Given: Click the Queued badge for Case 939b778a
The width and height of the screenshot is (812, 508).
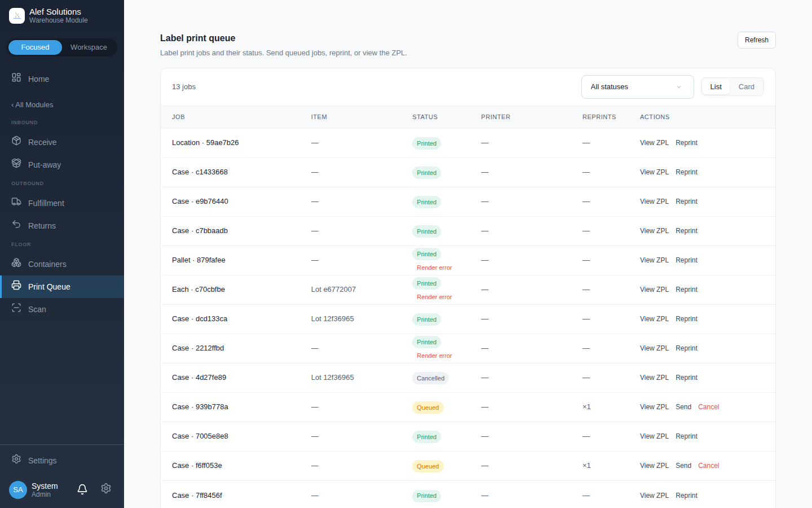Looking at the screenshot, I should click(427, 408).
